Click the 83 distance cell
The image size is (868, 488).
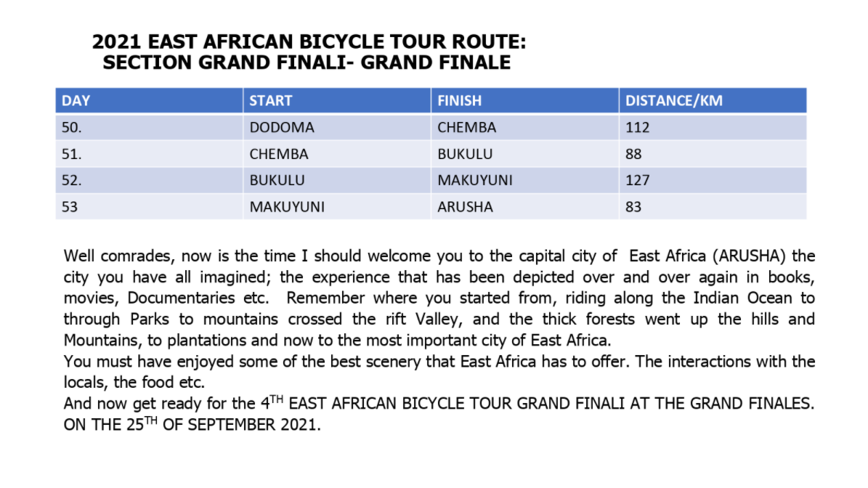634,207
